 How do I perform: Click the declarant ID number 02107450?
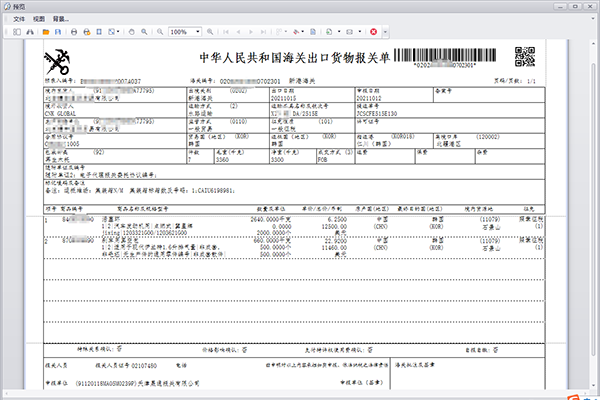tap(144, 366)
